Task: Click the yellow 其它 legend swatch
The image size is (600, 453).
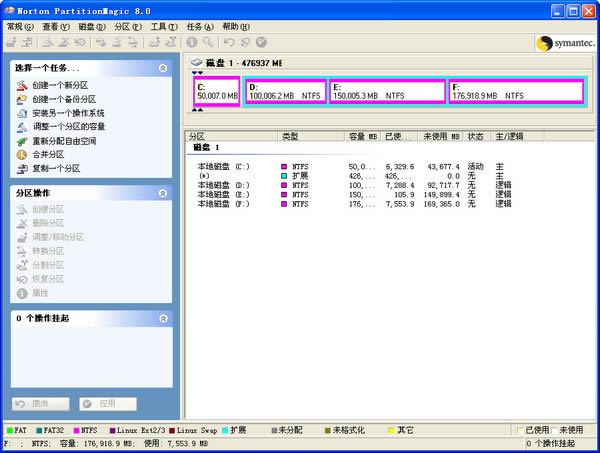Action: (x=391, y=431)
